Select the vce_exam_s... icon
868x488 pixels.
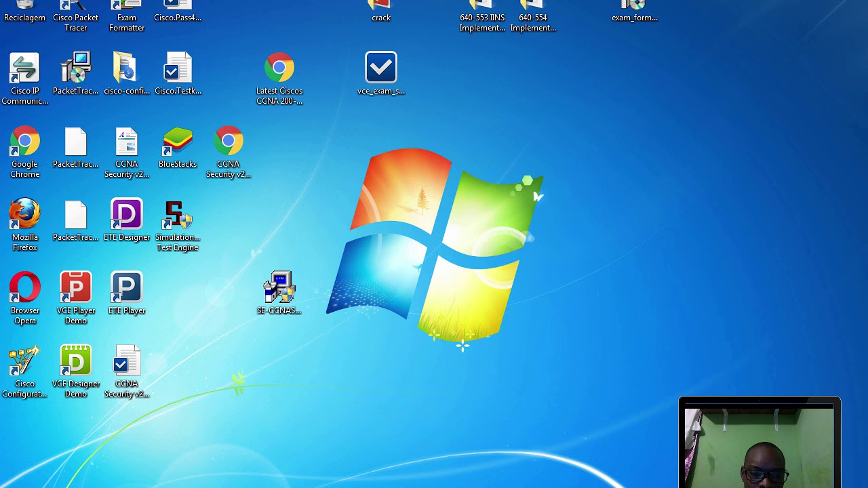pyautogui.click(x=381, y=73)
